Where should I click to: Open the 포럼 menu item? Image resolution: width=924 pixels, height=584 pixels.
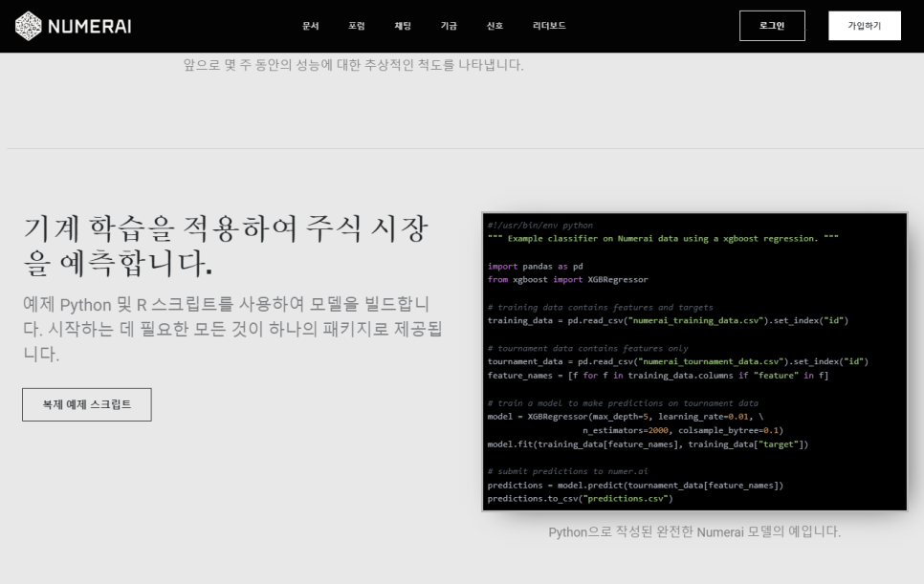pyautogui.click(x=357, y=26)
